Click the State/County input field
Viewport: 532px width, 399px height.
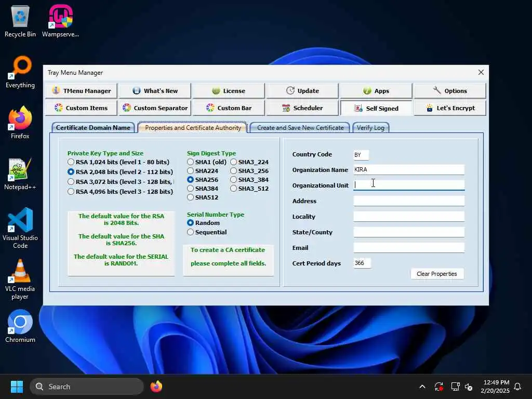409,232
